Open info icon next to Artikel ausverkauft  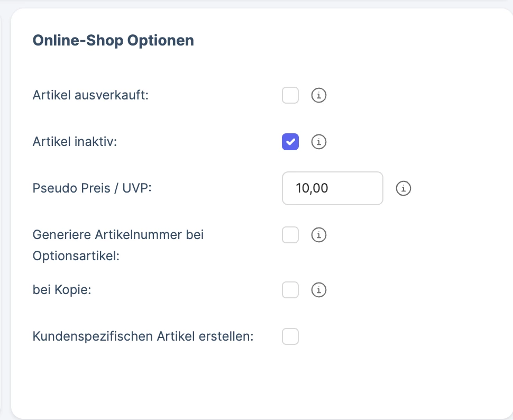click(x=319, y=95)
